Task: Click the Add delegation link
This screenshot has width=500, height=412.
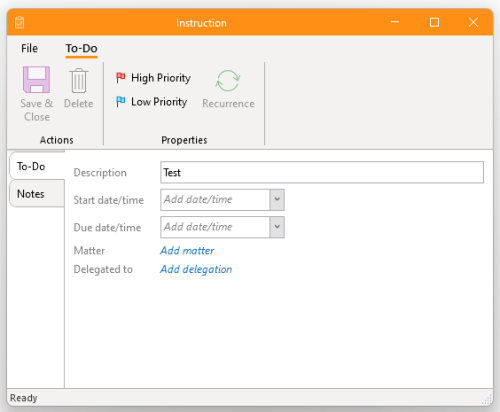Action: (196, 269)
